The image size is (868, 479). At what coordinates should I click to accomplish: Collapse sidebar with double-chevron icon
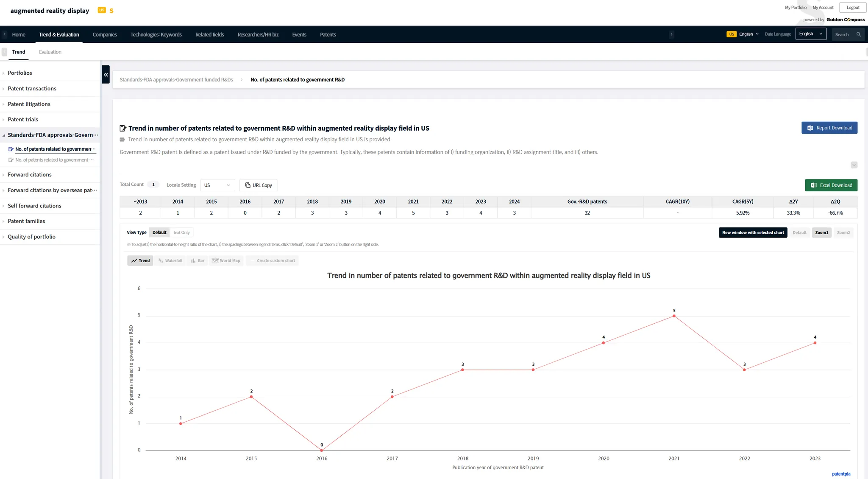[106, 75]
